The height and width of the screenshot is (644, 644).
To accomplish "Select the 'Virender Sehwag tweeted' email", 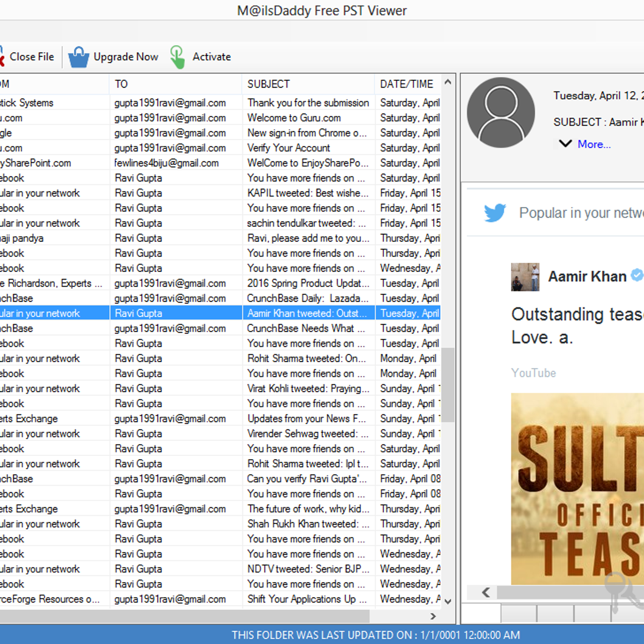I will click(x=220, y=433).
